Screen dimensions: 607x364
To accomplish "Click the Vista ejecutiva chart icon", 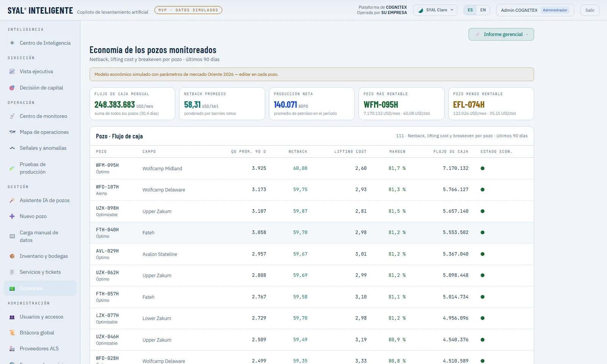I will click(x=12, y=71).
